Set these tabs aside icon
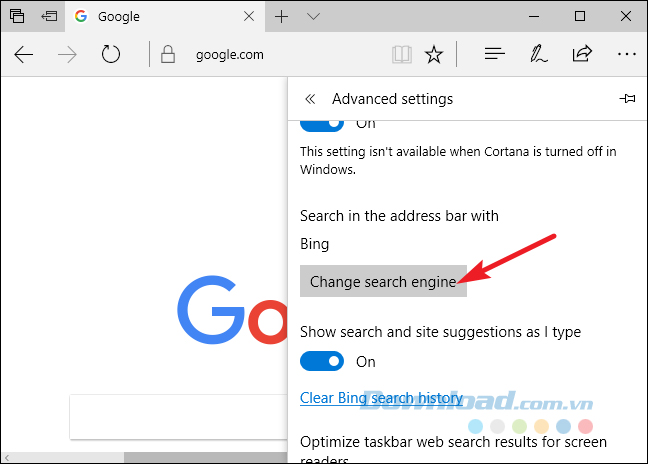Viewport: 648px width, 464px height. tap(49, 16)
